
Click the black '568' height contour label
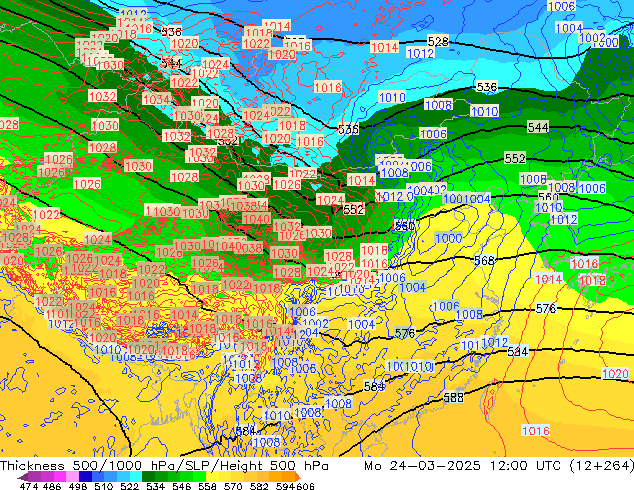tap(484, 261)
